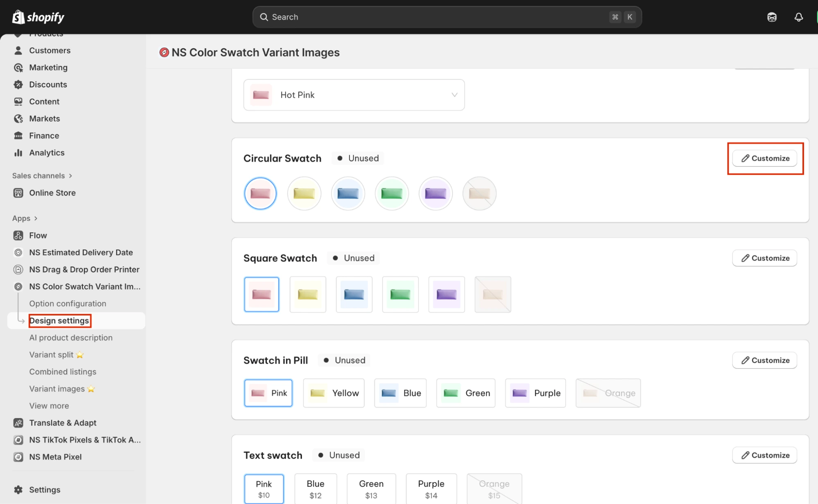Click the NS Meta Pixel app icon
Viewport: 818px width, 504px height.
click(18, 457)
